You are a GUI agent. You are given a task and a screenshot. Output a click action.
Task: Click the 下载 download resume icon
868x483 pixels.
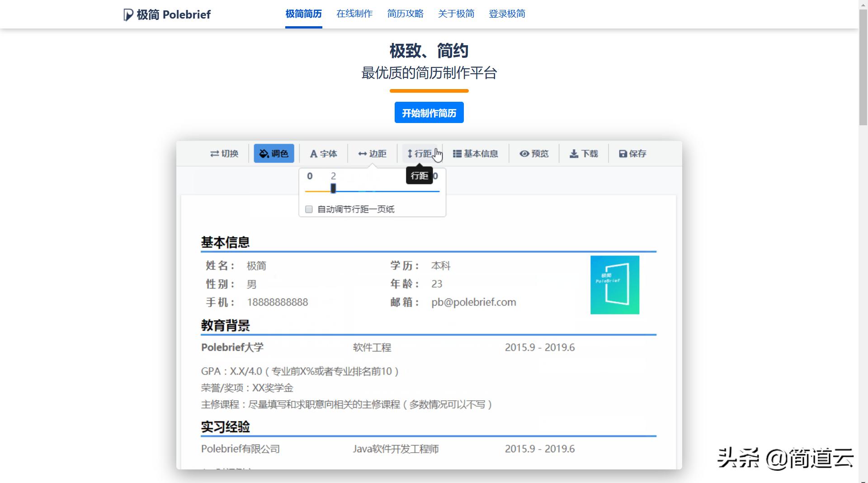[584, 154]
